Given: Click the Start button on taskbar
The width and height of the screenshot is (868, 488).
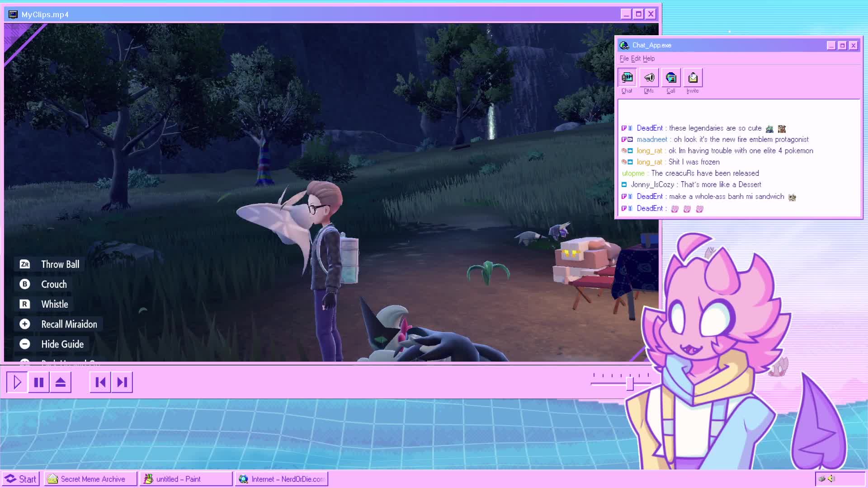Looking at the screenshot, I should pyautogui.click(x=21, y=479).
